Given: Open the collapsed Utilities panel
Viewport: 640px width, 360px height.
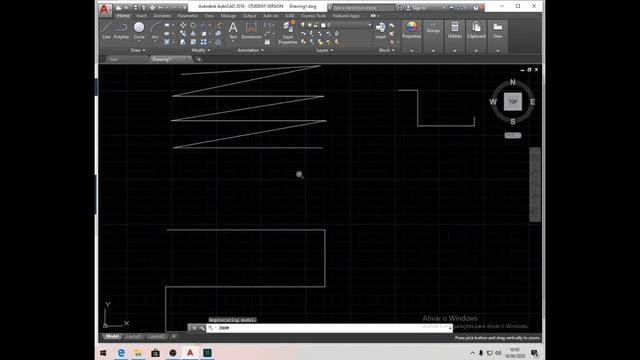Looking at the screenshot, I should point(455,37).
